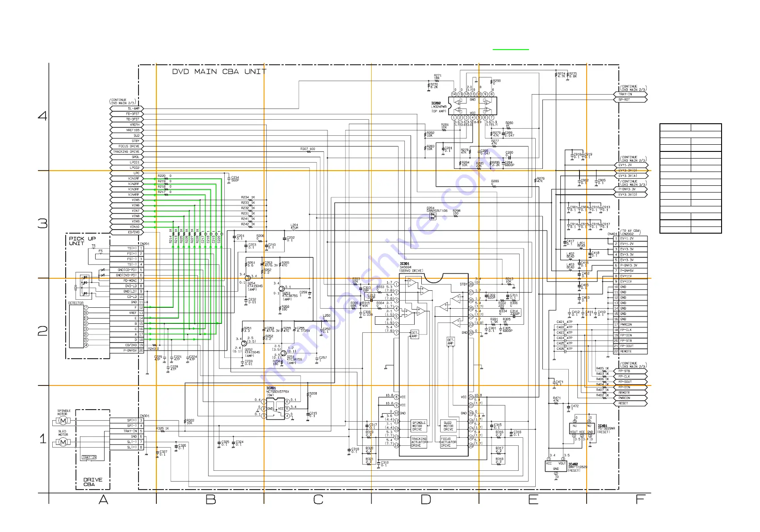Click the sled motor M symbol
Screen dimensions: 760x532
(63, 442)
